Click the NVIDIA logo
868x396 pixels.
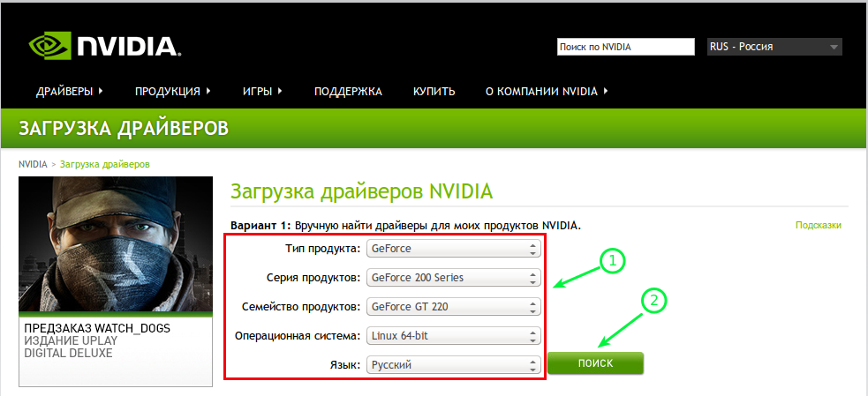pos(105,45)
